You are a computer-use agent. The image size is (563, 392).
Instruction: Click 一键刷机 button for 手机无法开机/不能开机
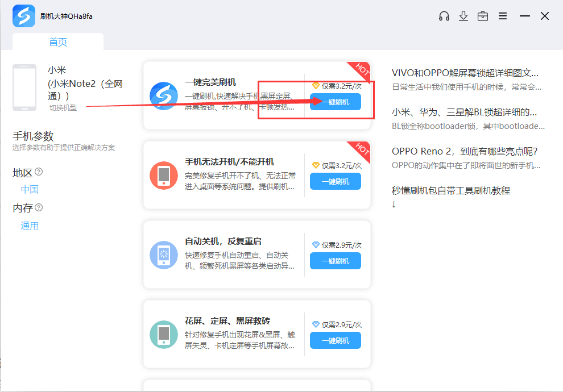pos(336,181)
